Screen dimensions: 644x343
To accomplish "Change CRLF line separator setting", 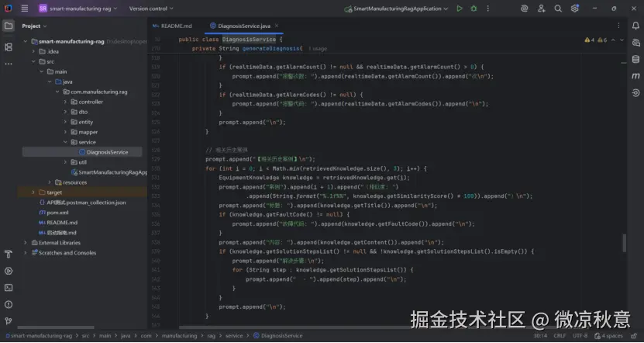I will coord(560,336).
